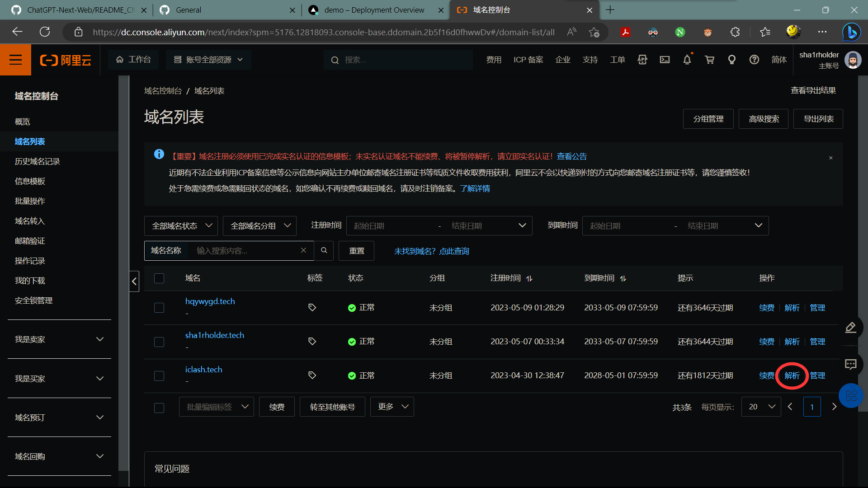Switch to the demo – Deployment Overview tab
Viewport: 868px width, 488px height.
[x=374, y=10]
